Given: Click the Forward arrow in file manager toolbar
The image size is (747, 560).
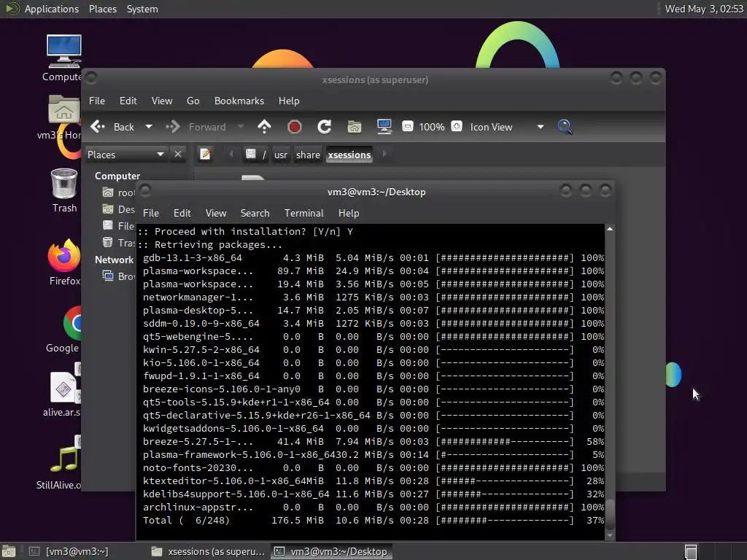Looking at the screenshot, I should [172, 127].
